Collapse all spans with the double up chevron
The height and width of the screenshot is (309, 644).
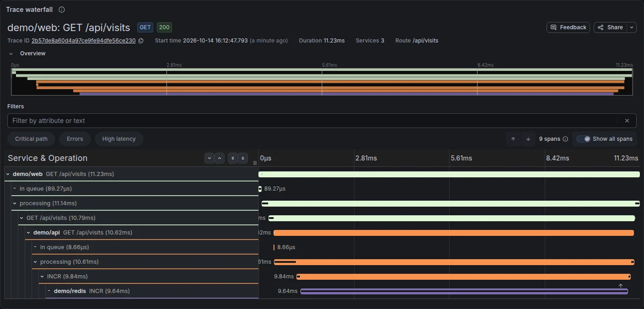coord(243,158)
